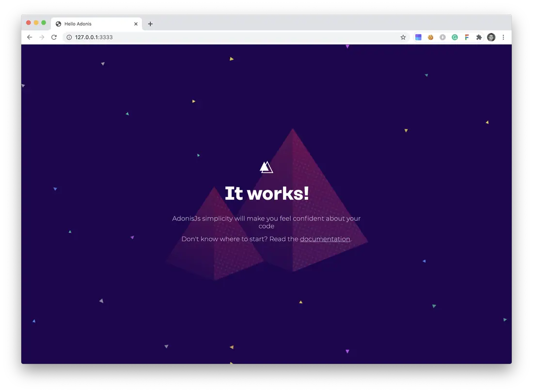Open a new browser tab
This screenshot has height=392, width=533.
[150, 24]
